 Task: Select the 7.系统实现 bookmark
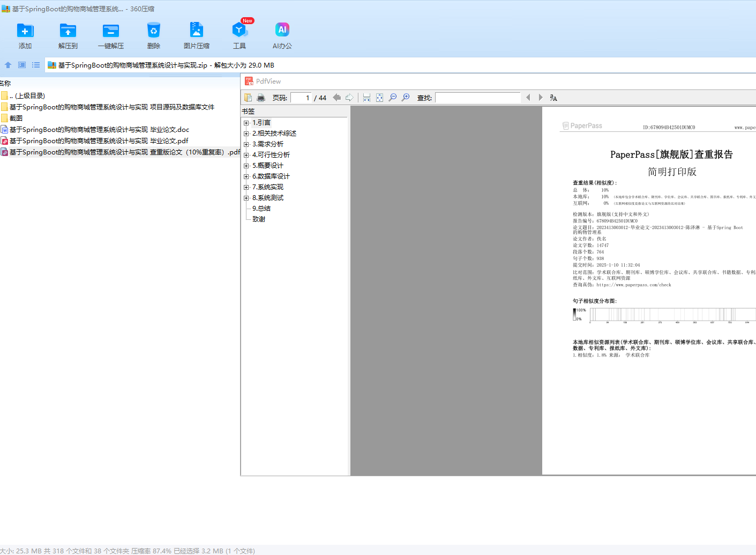(268, 187)
